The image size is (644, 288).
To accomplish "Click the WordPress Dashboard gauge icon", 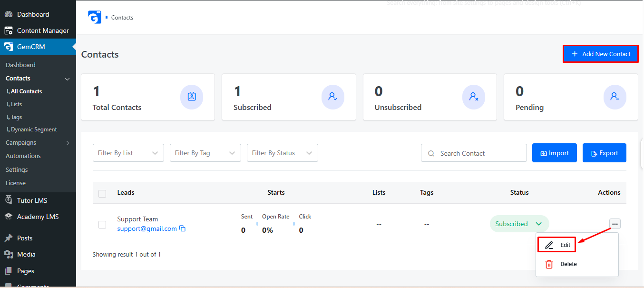I will (9, 14).
